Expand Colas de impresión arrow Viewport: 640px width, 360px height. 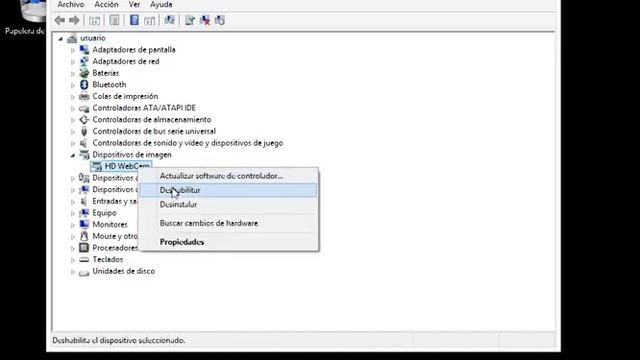pyautogui.click(x=73, y=97)
